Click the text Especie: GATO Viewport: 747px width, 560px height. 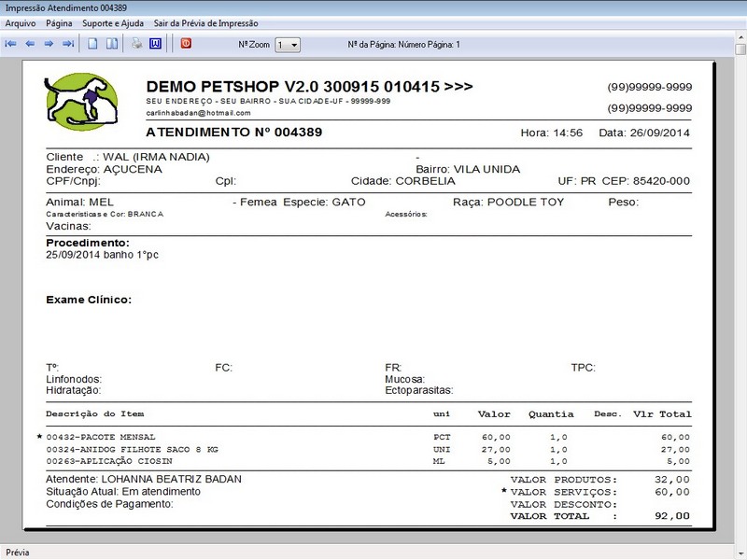324,202
